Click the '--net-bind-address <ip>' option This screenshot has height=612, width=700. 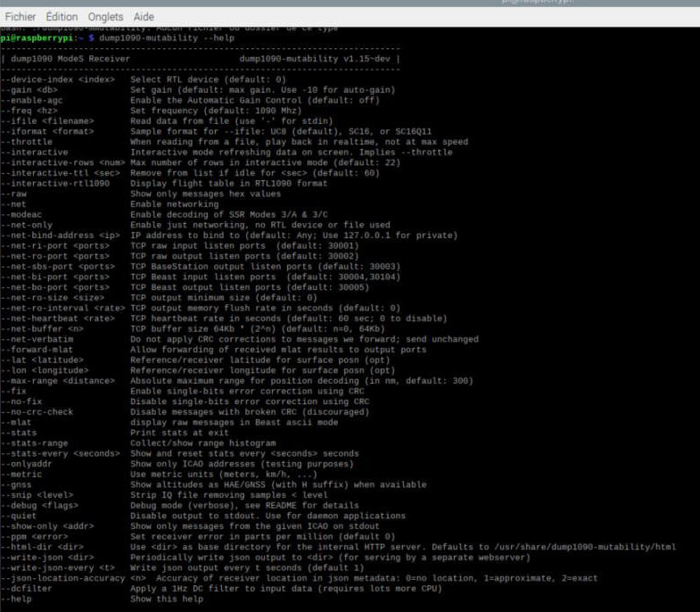point(61,236)
